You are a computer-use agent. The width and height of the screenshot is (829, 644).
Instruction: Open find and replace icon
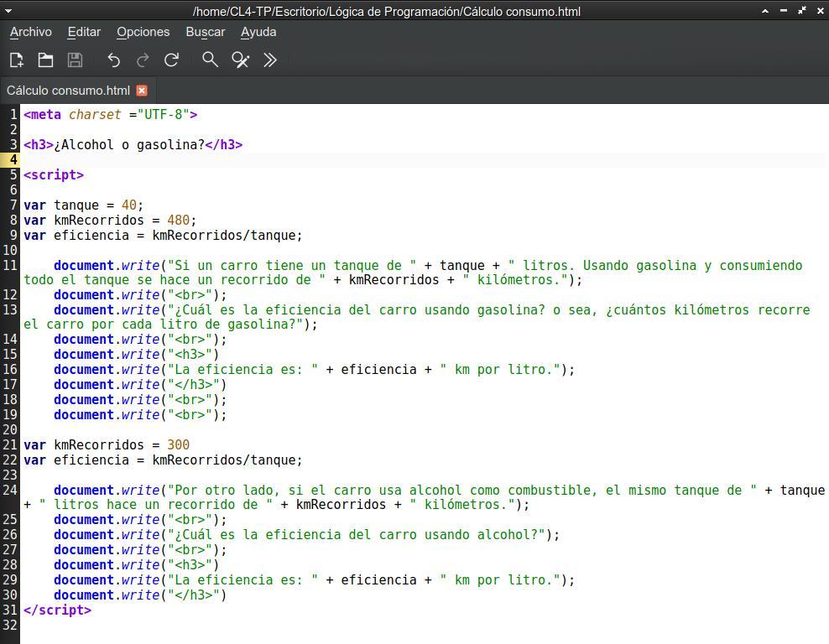tap(241, 60)
